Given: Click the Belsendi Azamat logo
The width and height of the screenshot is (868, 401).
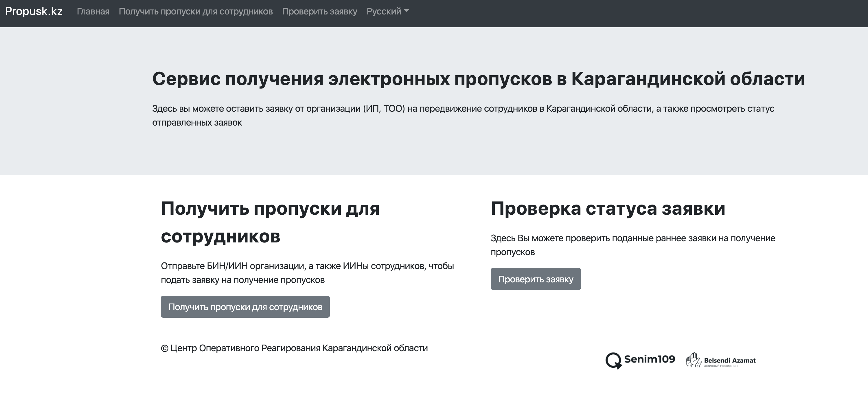Looking at the screenshot, I should tap(721, 360).
